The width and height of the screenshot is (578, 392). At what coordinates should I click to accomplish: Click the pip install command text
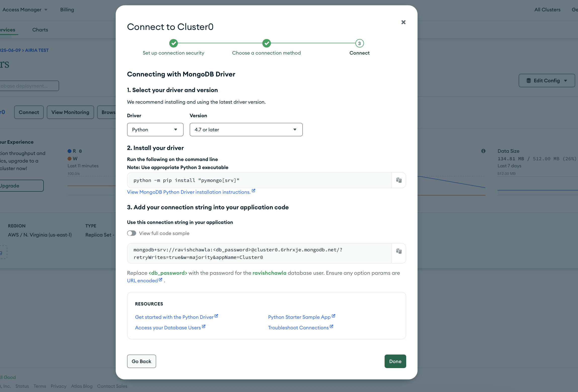click(x=186, y=180)
